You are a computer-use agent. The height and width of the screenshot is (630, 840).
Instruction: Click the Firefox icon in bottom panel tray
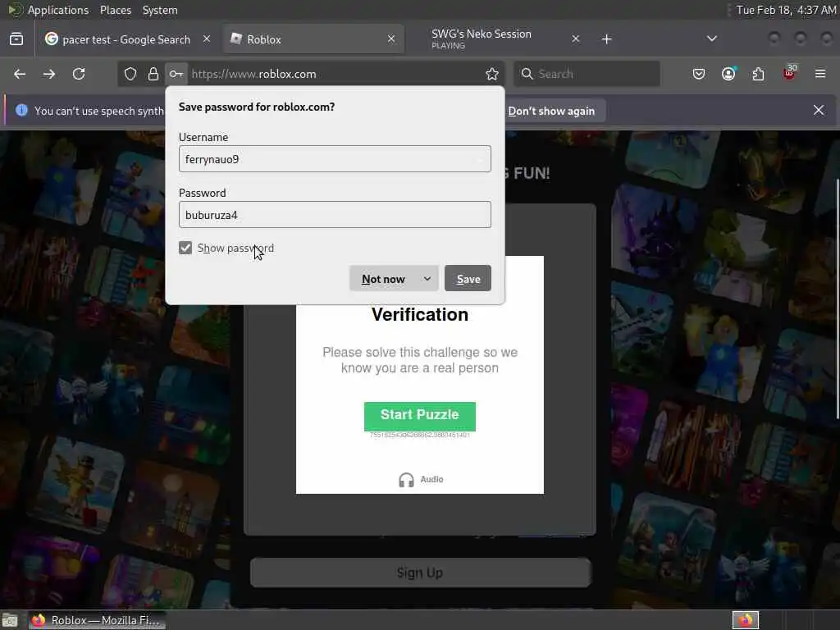(745, 620)
